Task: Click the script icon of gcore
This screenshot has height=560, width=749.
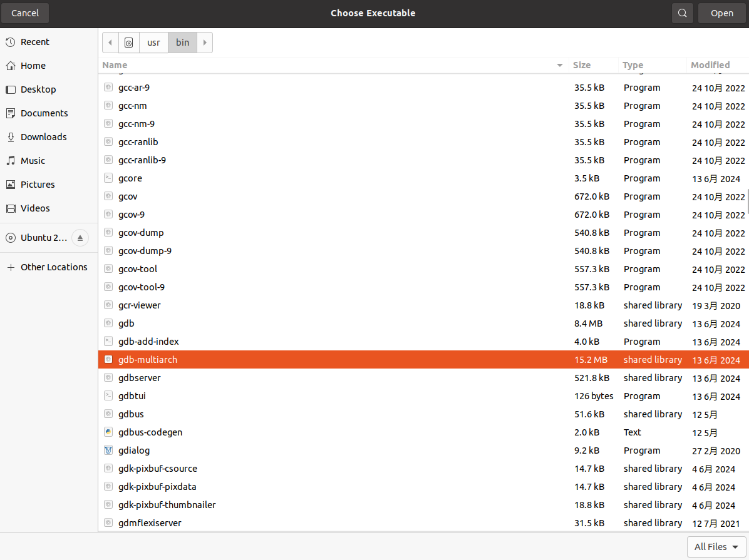Action: point(108,178)
